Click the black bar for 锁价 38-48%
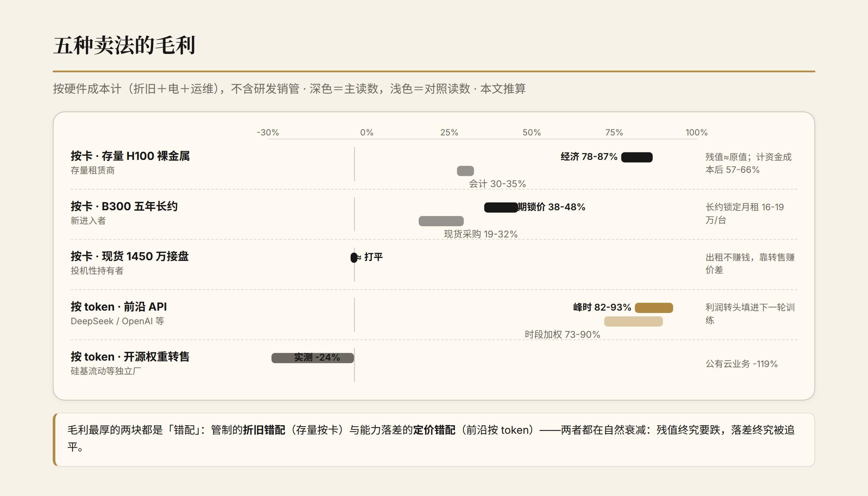 501,207
